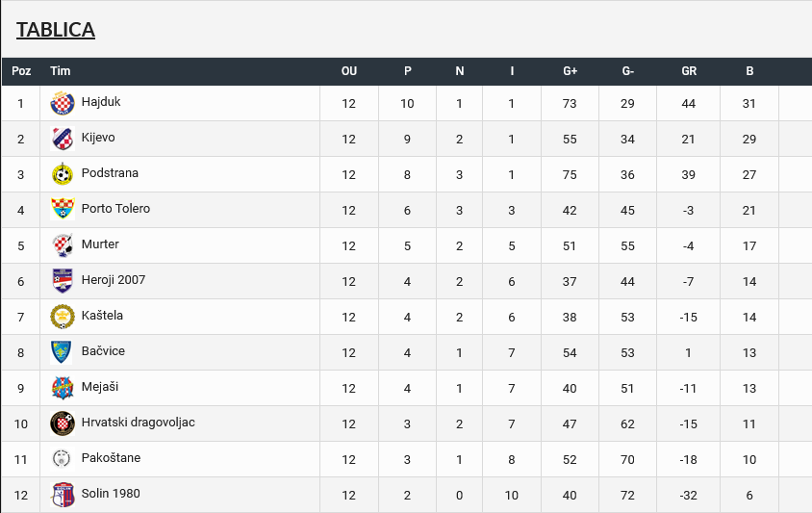This screenshot has width=812, height=513.
Task: Click the Porto Tolero club crest
Action: pos(63,210)
